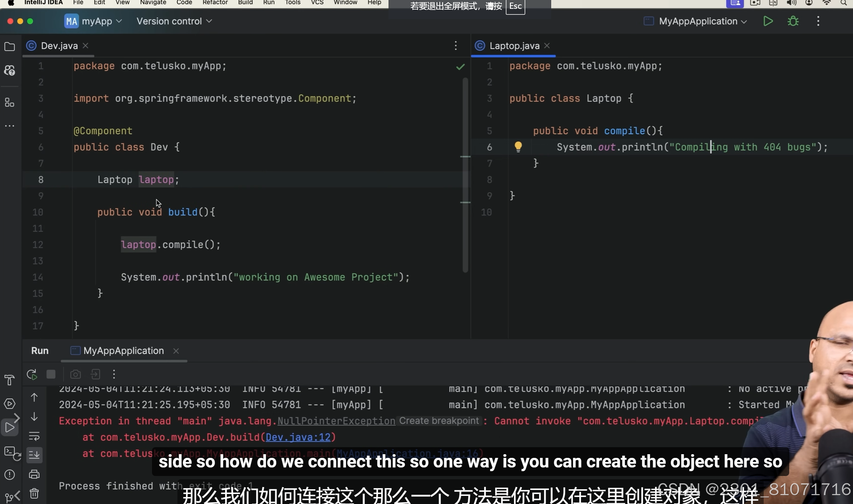Click the Rerun icon in the Run panel
This screenshot has width=853, height=504.
click(32, 374)
